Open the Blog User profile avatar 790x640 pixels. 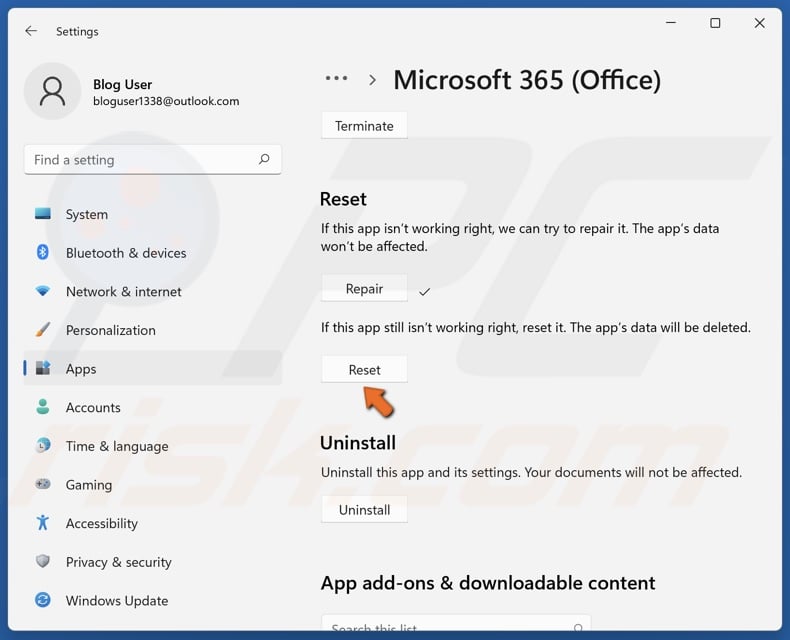point(52,92)
